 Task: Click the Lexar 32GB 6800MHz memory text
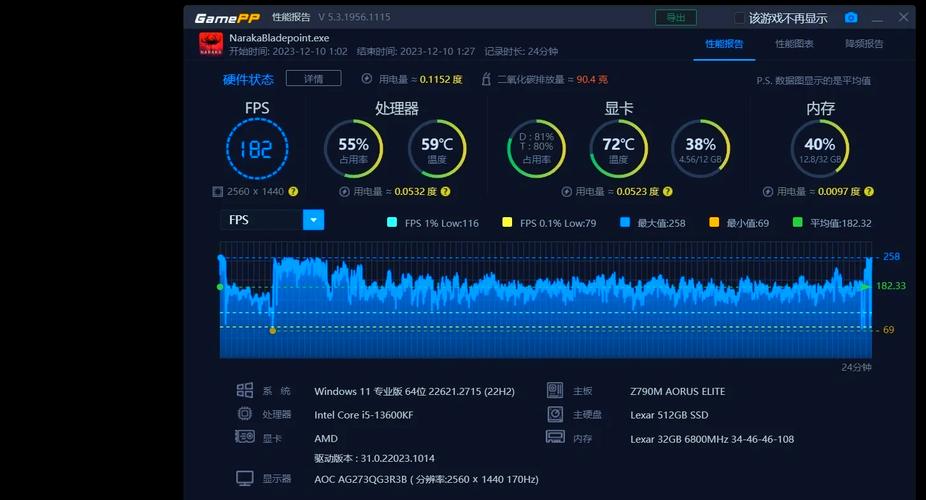click(x=712, y=439)
